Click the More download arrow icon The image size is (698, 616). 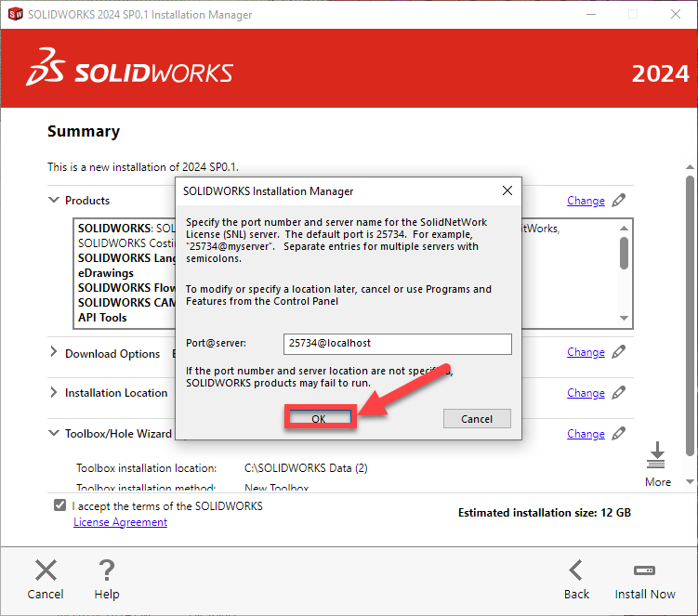pyautogui.click(x=657, y=455)
